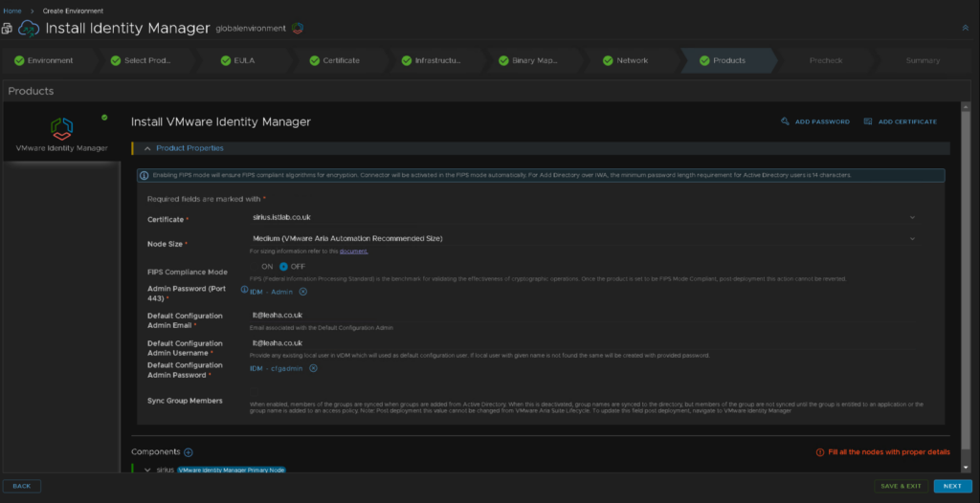Click the Create Environment breadcrumb

(73, 11)
